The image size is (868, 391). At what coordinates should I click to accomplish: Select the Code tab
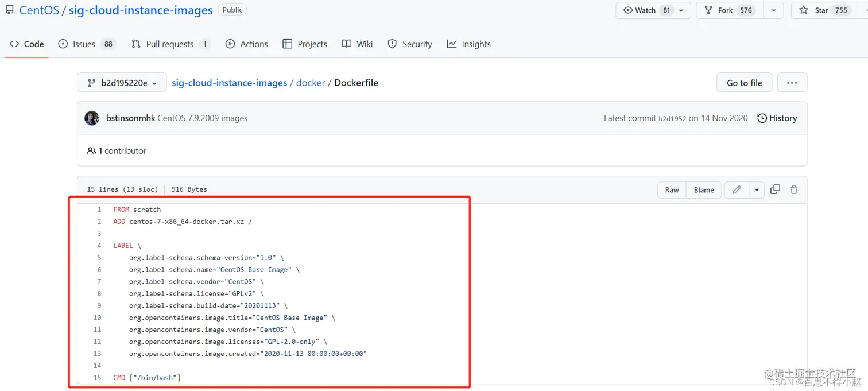pos(27,44)
